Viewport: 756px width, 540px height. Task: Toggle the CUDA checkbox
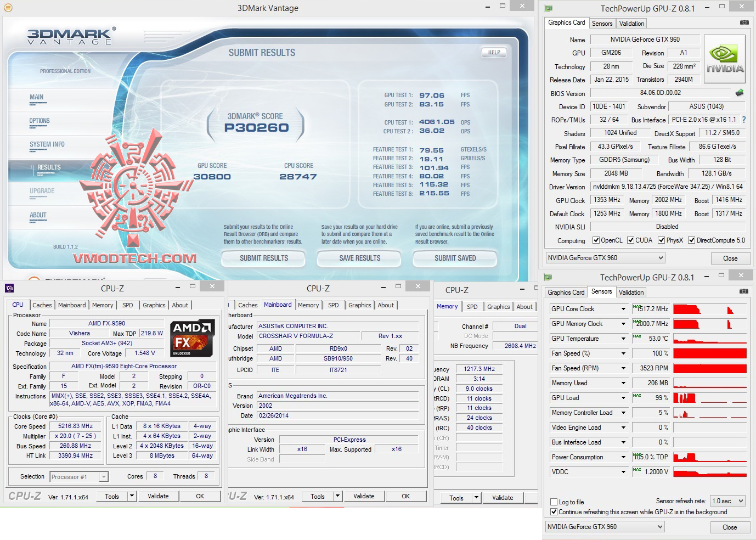tap(630, 240)
